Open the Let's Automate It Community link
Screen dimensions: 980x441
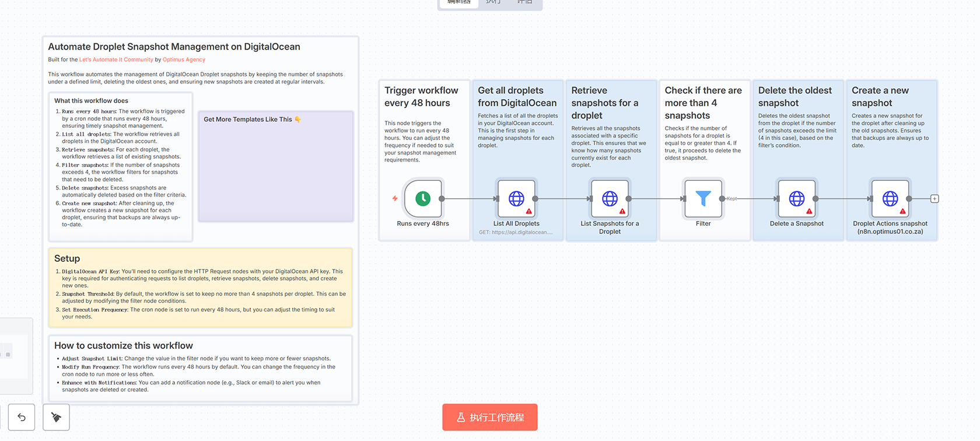coord(116,60)
